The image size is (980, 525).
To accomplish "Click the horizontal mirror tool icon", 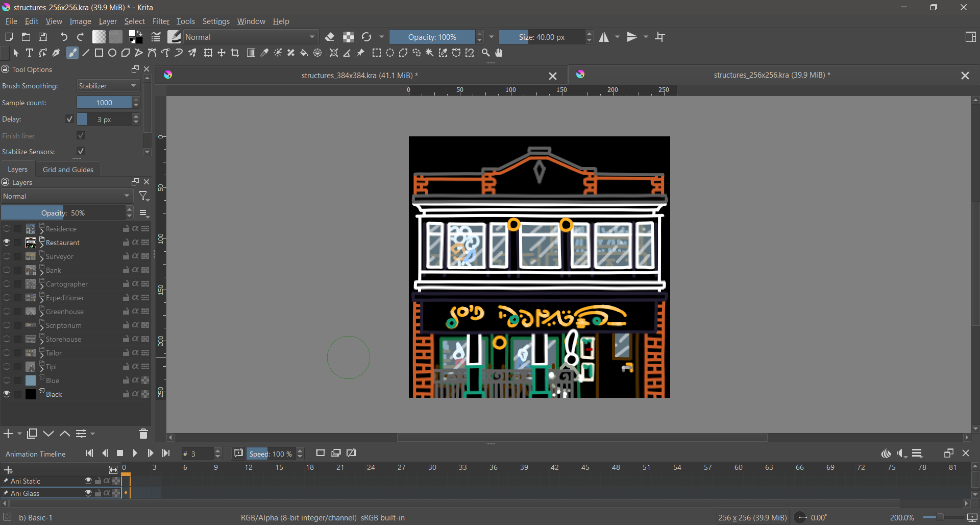I will pos(604,37).
